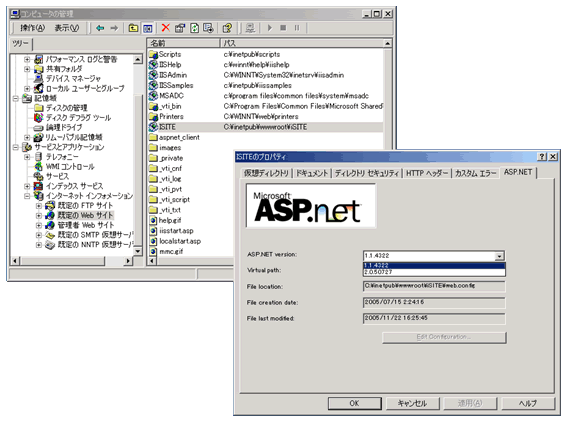Collapse the サービスとアプリケーション node

tap(16, 147)
